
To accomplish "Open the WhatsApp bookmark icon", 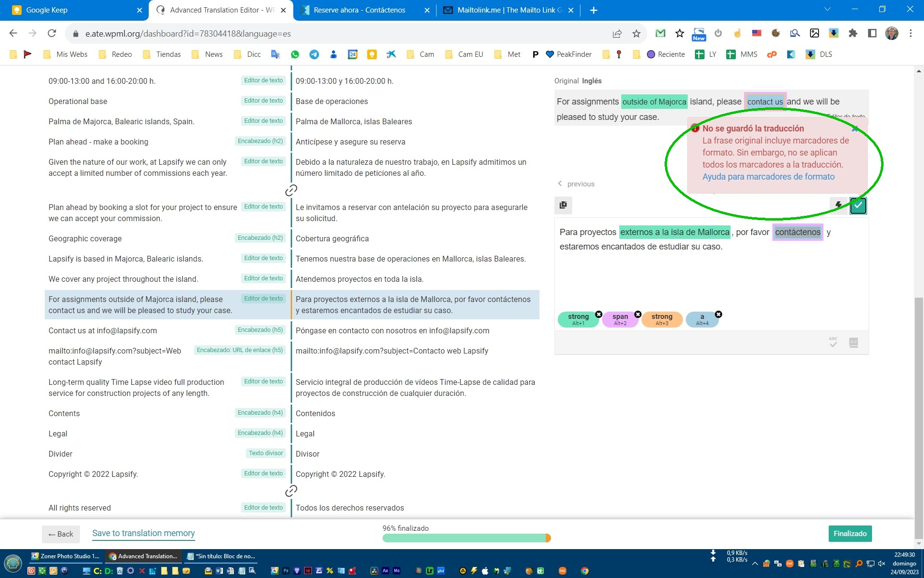I will point(295,54).
